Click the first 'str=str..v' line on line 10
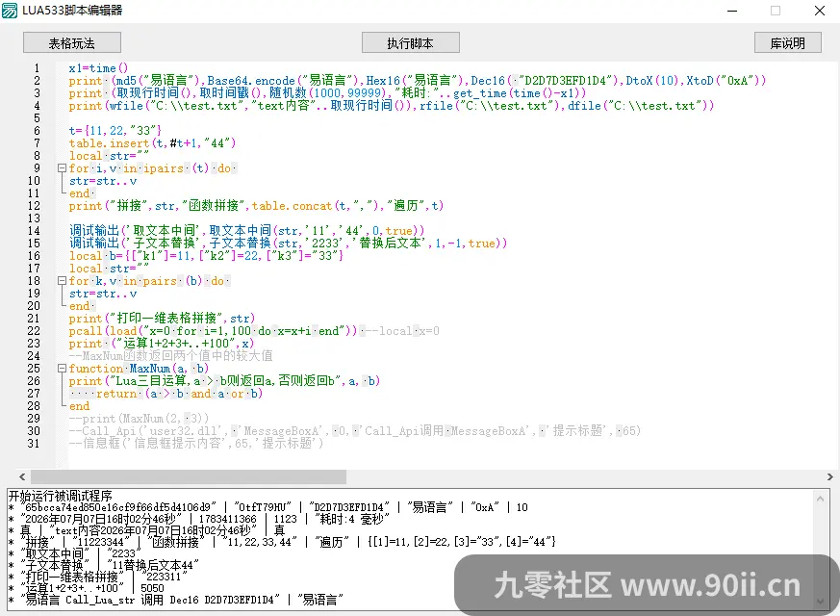 (x=103, y=181)
